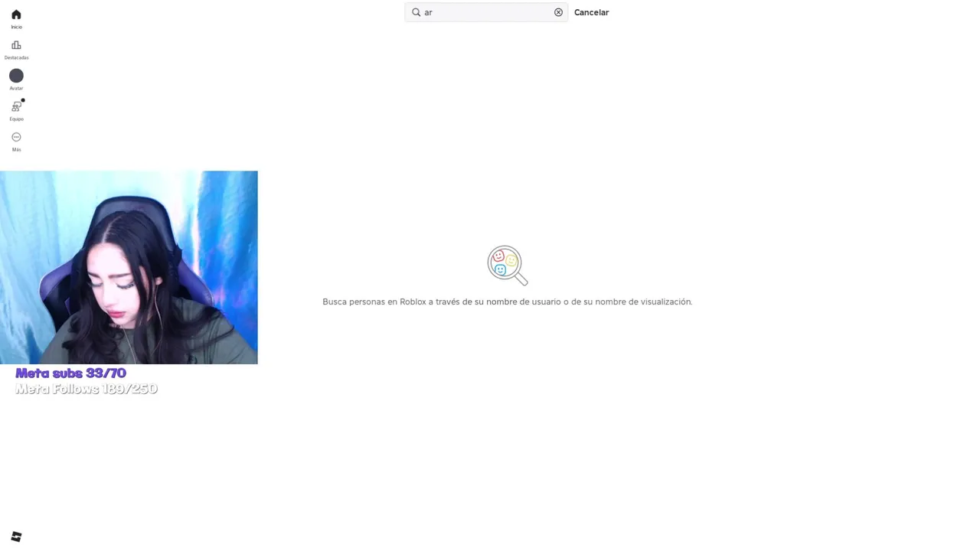Screen dimensions: 980x551
Task: Click Cancelar next to search
Action: [591, 12]
